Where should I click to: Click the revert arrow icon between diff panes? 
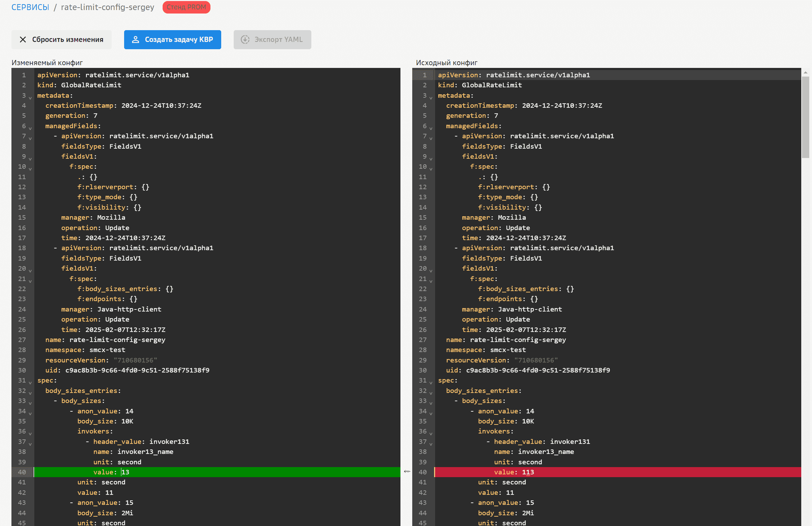407,471
